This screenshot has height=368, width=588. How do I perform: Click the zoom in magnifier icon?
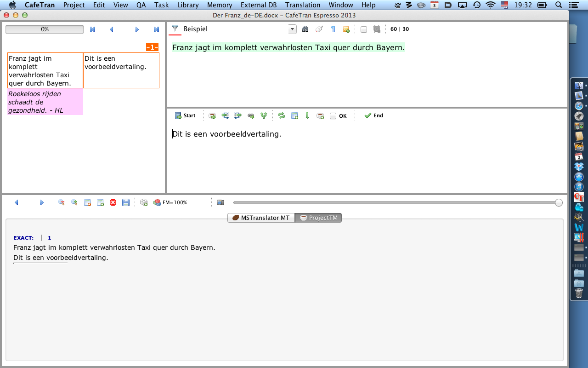tap(74, 202)
